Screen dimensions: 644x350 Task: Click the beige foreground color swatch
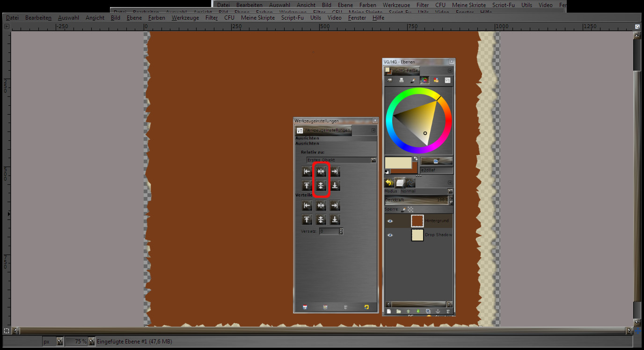point(397,162)
